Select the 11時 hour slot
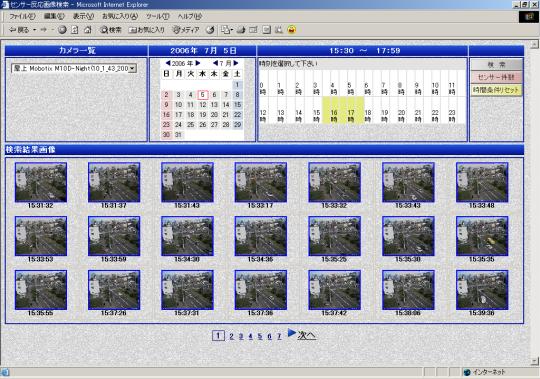Image resolution: width=540 pixels, height=379 pixels. coord(451,88)
